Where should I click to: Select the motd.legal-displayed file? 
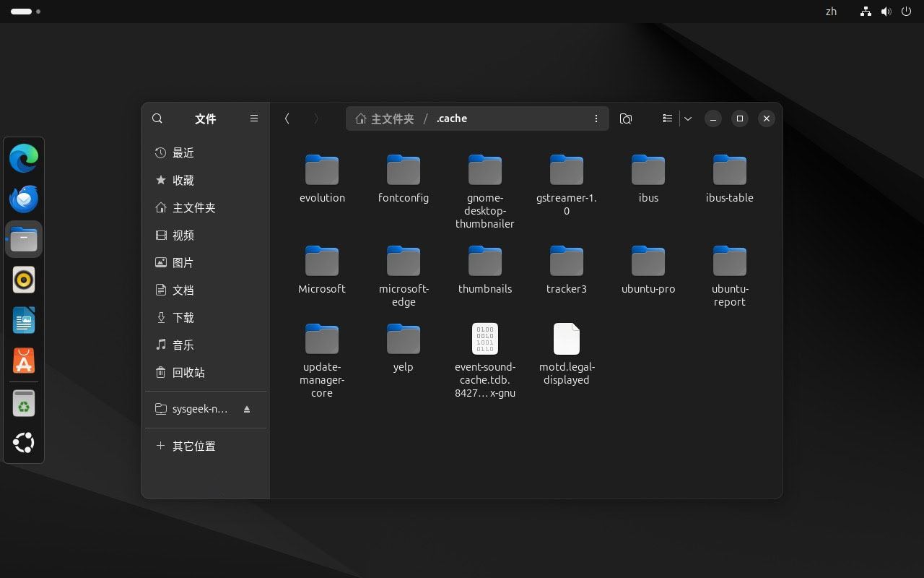coord(567,339)
